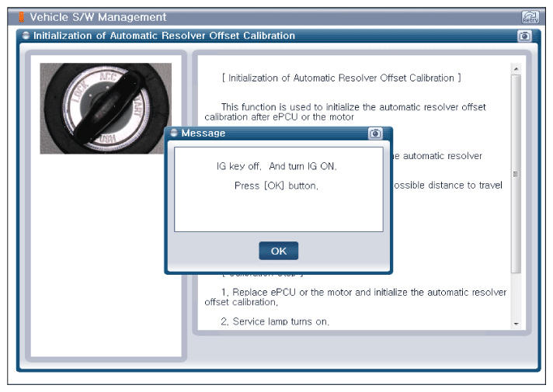Click the scrollbar thumb in the description panel
Image resolution: width=553 pixels, height=392 pixels.
click(x=516, y=175)
